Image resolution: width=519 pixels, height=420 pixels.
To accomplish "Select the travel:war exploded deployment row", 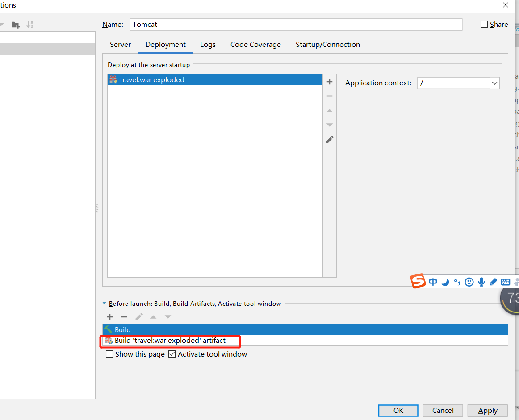I will point(215,80).
